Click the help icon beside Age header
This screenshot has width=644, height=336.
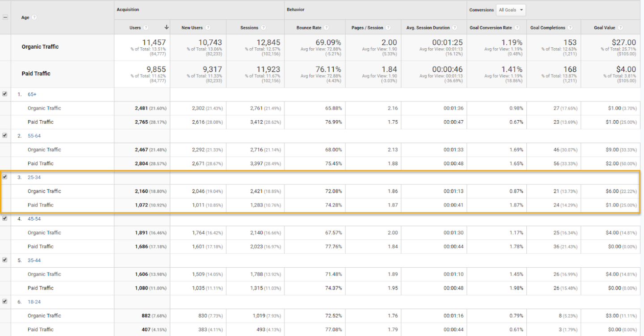[34, 17]
